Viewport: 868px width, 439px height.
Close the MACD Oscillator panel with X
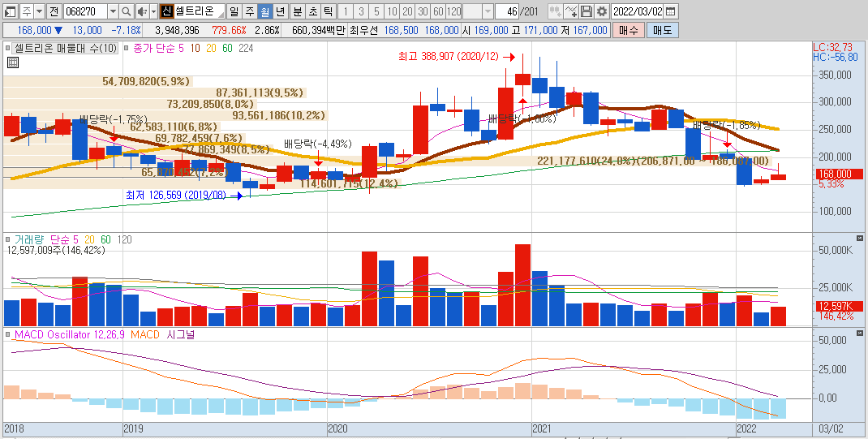point(860,334)
